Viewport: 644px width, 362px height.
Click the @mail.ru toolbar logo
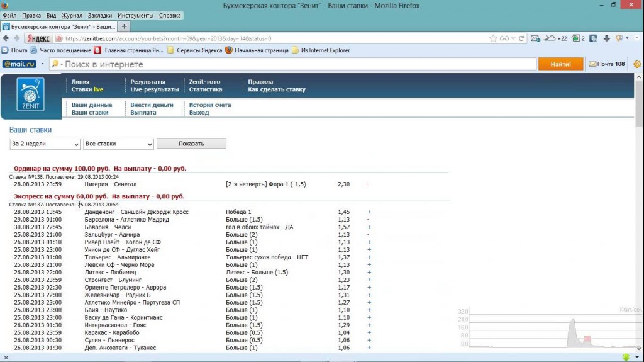(19, 64)
